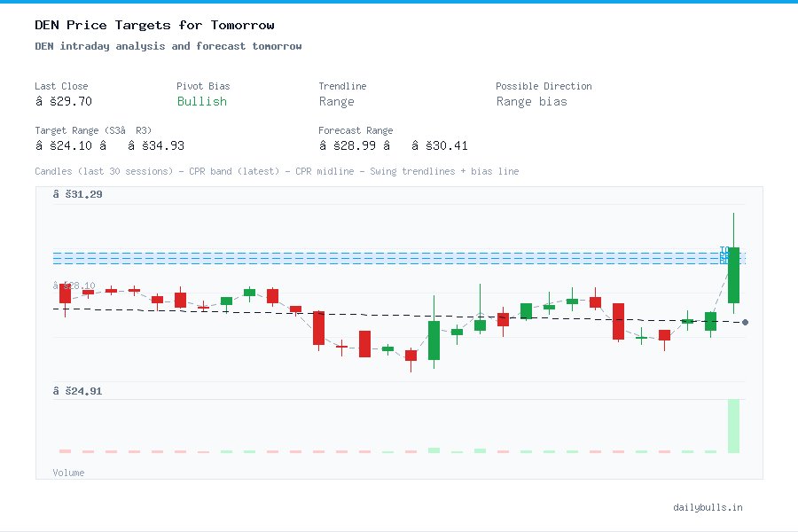Select the 'DEN intraday analysis and forecast tomorrow' subtitle
798x532 pixels.
click(168, 46)
